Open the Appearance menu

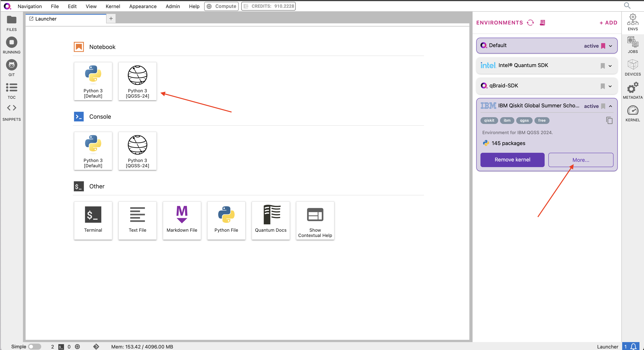[143, 6]
